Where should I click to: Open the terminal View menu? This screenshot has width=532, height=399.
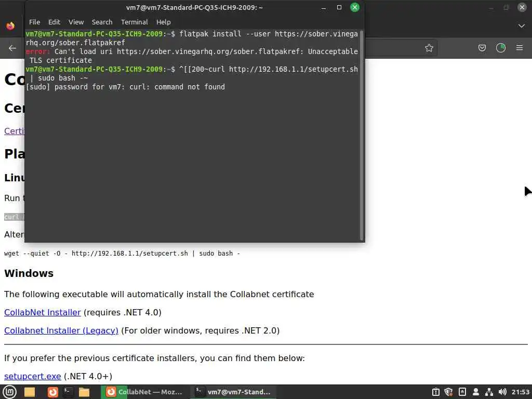tap(76, 22)
